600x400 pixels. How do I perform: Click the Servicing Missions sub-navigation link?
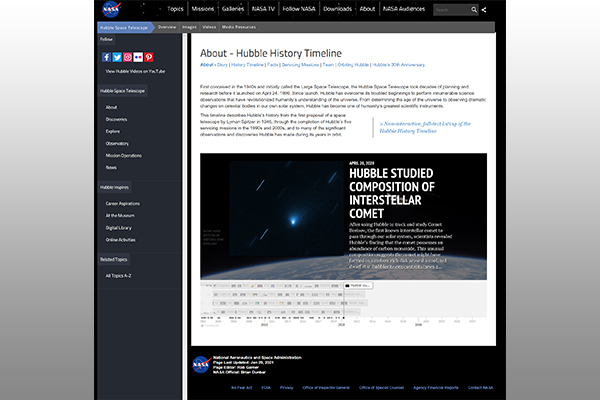coord(300,65)
